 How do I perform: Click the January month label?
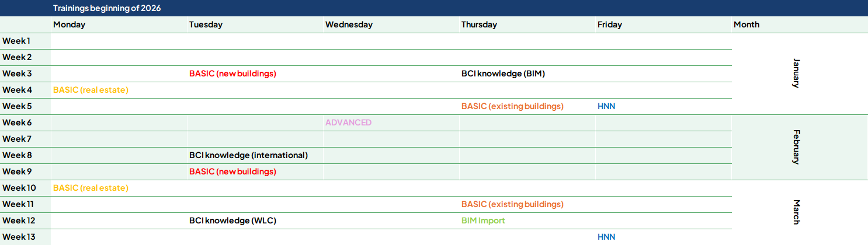tap(796, 73)
